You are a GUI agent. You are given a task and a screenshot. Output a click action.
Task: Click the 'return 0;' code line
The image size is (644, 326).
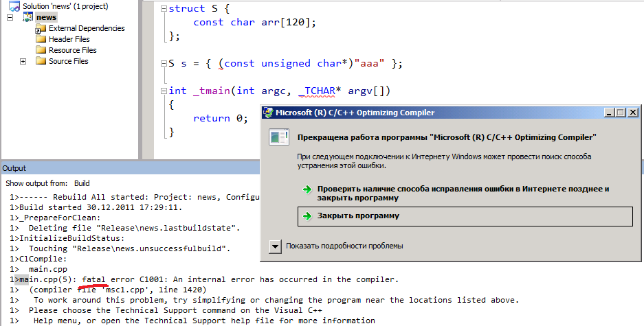pos(221,119)
